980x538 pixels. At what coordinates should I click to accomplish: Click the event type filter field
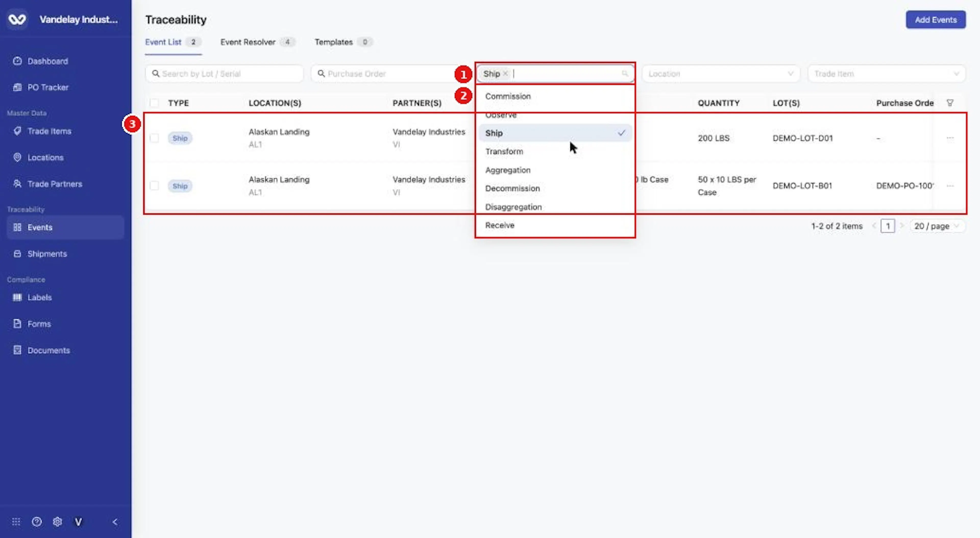point(555,74)
